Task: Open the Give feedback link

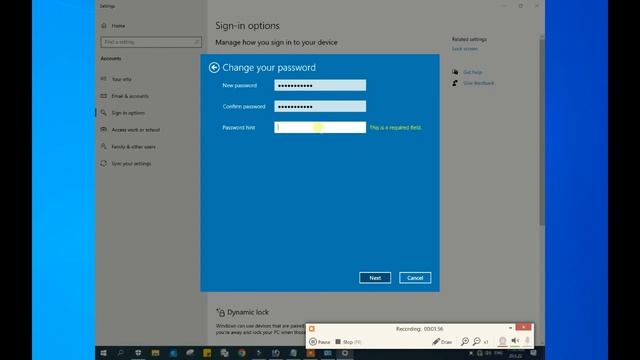Action: pyautogui.click(x=478, y=83)
